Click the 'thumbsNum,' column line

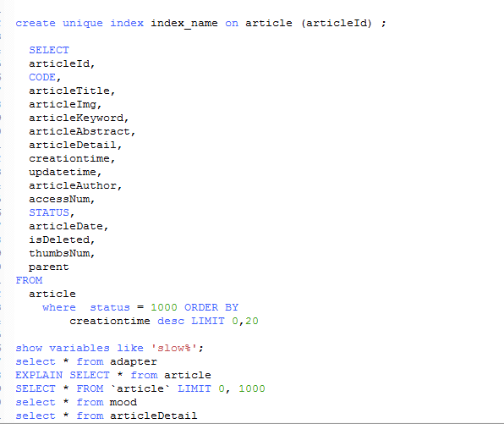(x=62, y=253)
